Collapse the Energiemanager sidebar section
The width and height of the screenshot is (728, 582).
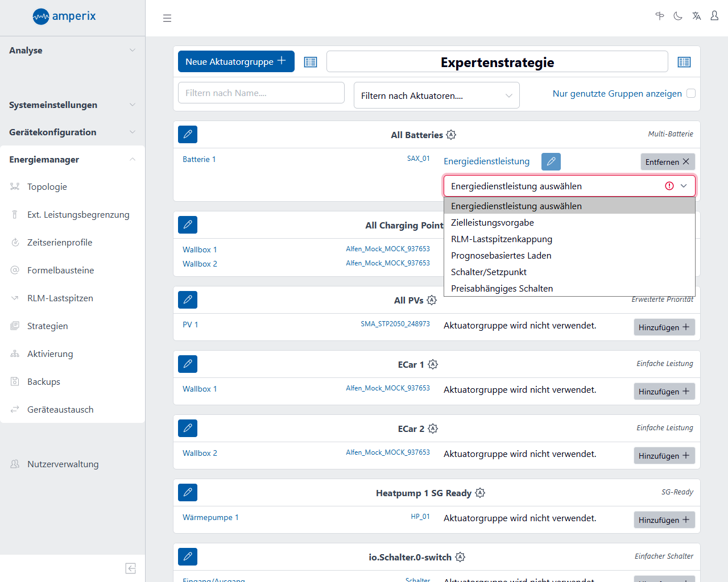[72, 160]
